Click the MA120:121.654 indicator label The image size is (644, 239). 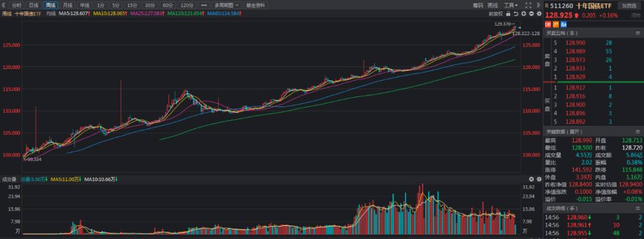click(186, 14)
